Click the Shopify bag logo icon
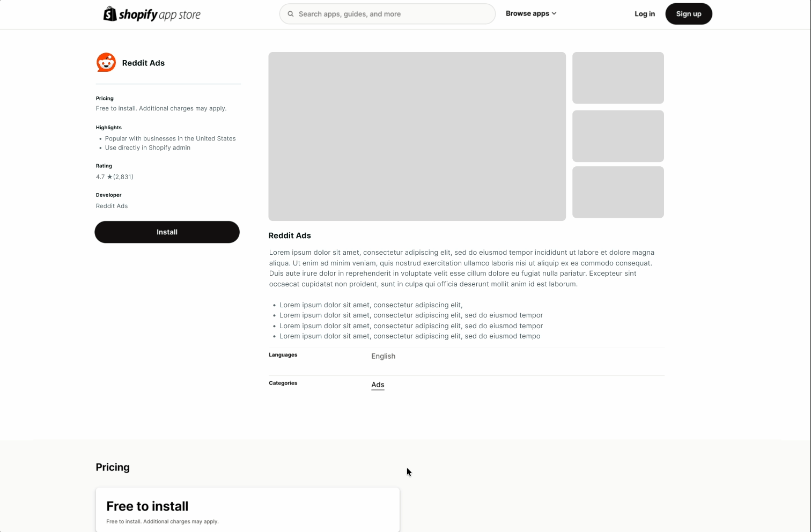The height and width of the screenshot is (532, 811). coord(111,13)
